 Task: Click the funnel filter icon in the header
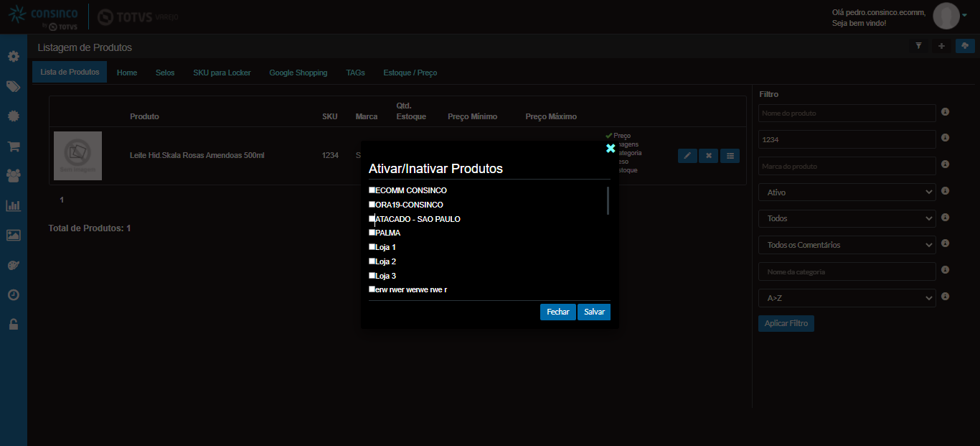pos(918,46)
